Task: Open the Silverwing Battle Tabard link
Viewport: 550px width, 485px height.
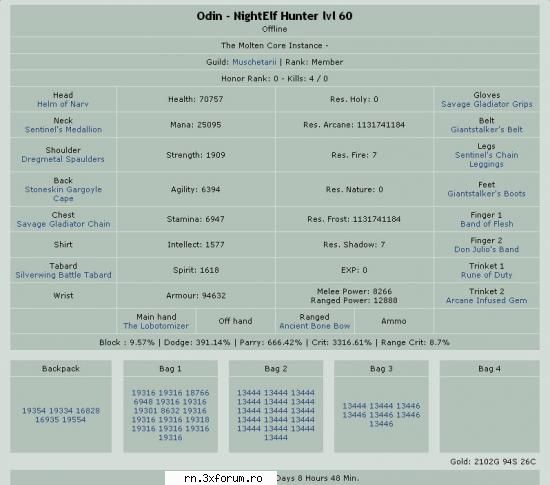Action: [x=63, y=275]
